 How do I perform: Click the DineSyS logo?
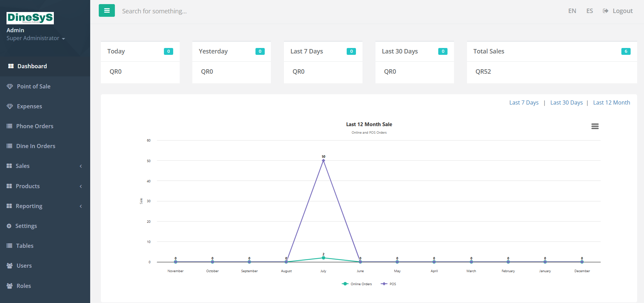[x=30, y=18]
